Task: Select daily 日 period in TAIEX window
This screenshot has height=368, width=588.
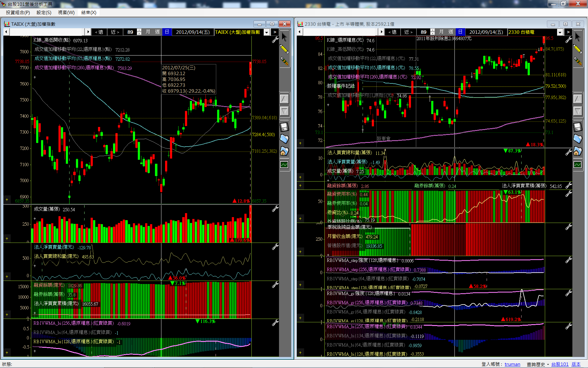Action: (167, 32)
